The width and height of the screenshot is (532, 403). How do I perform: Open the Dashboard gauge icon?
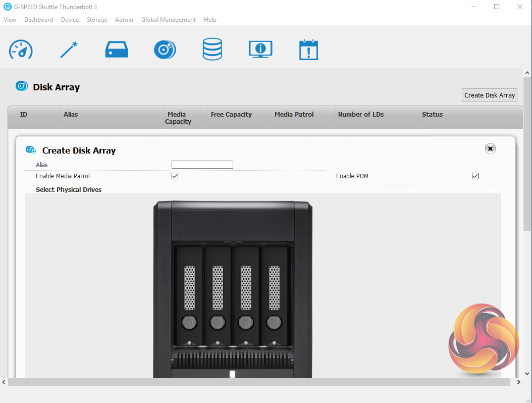21,49
